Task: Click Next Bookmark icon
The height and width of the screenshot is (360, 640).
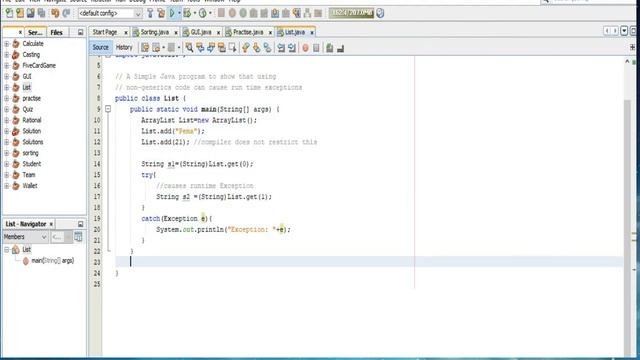Action: click(256, 48)
